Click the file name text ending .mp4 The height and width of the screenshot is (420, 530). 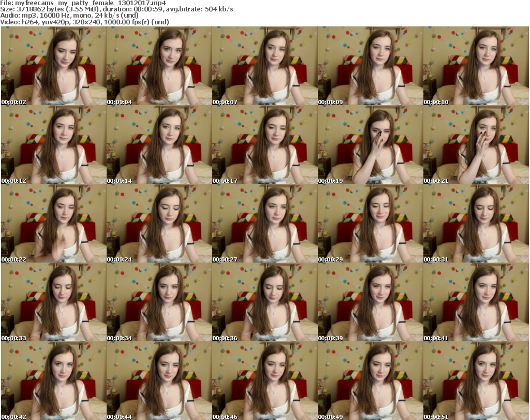pyautogui.click(x=90, y=3)
